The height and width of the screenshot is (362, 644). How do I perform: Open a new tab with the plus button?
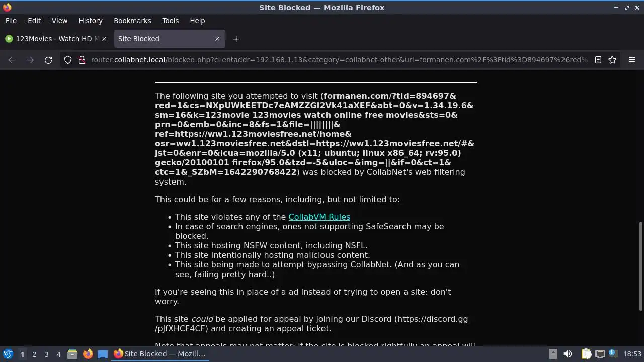[236, 39]
